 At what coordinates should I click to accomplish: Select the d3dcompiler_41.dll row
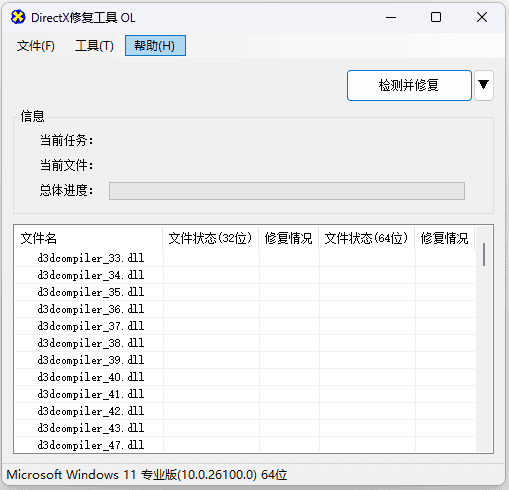(x=245, y=394)
